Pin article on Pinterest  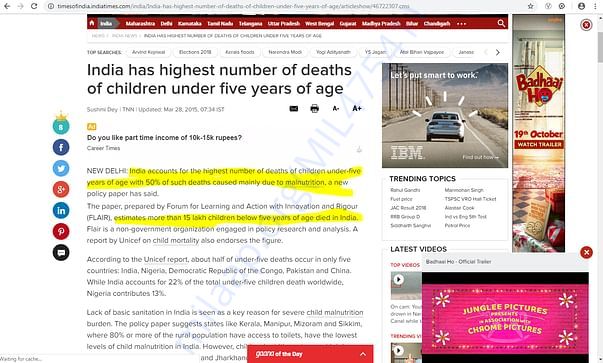(x=61, y=231)
